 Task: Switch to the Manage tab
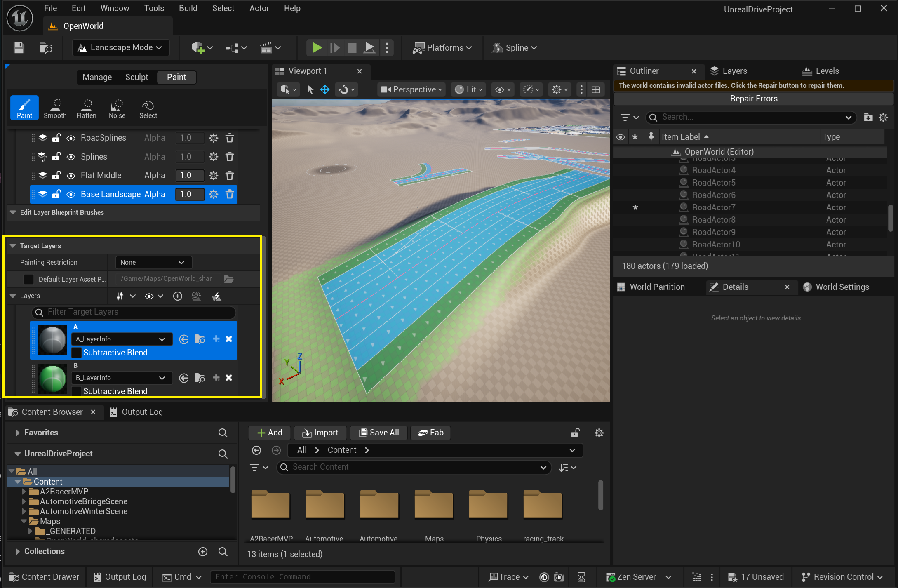[97, 77]
